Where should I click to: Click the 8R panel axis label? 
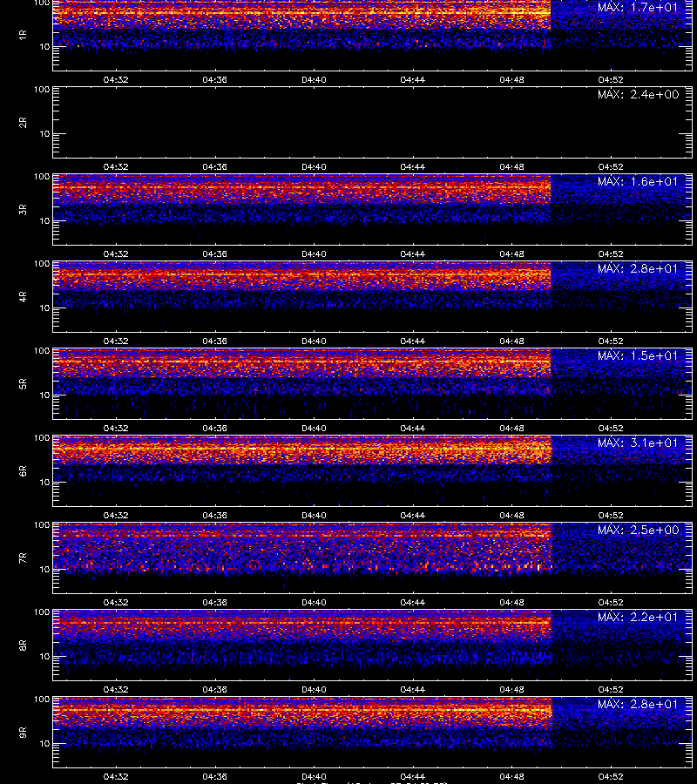tap(23, 645)
